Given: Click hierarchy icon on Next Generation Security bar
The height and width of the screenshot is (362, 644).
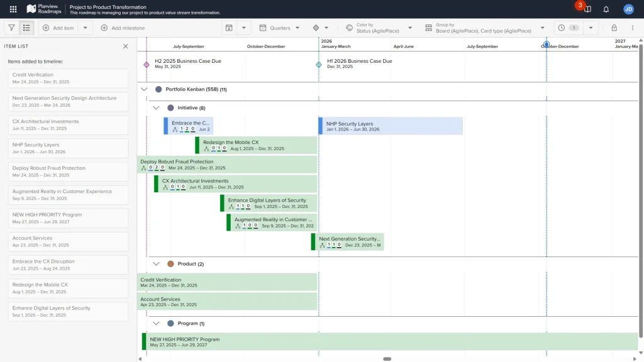Looking at the screenshot, I should pos(323,245).
